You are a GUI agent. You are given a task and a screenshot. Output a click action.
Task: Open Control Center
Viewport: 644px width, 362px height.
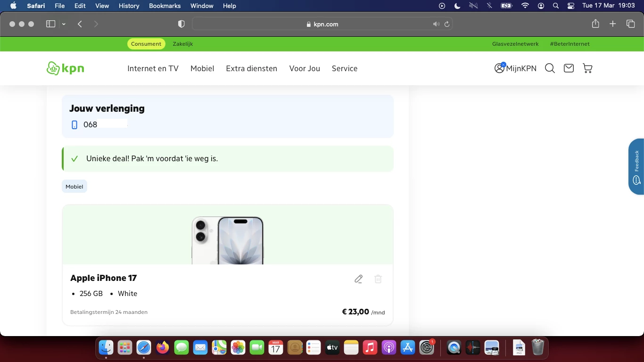[571, 6]
